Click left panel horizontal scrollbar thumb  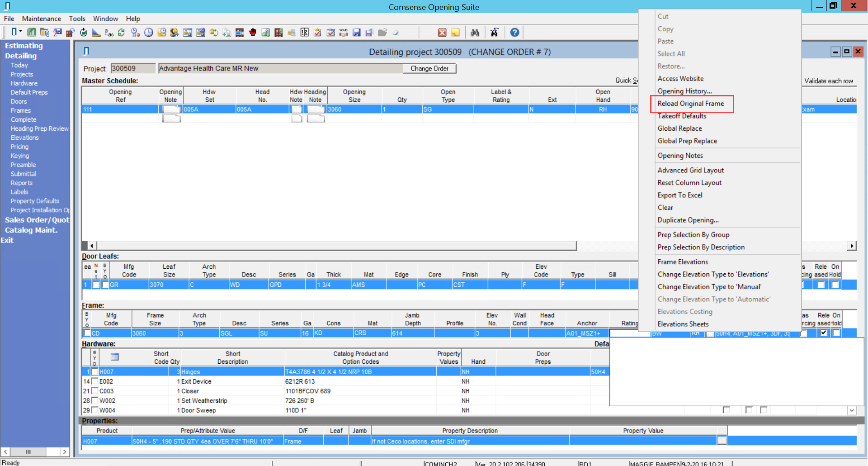28,452
